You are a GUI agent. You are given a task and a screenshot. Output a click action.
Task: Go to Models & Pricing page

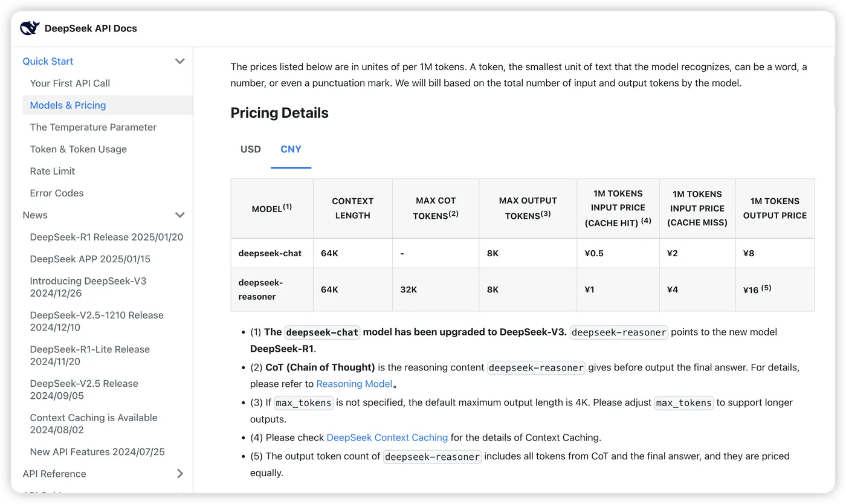[x=68, y=105]
